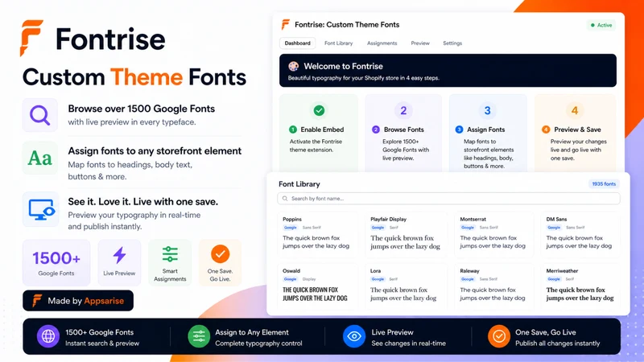Click 'Assign to Any Element' in bottom bar

tap(252, 332)
